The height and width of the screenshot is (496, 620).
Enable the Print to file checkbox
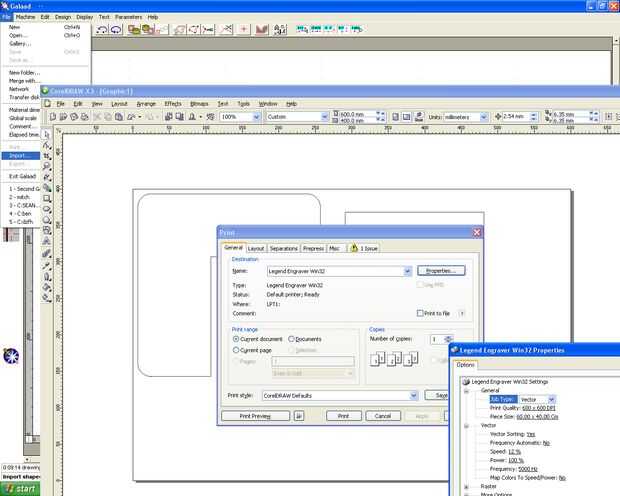pyautogui.click(x=420, y=313)
